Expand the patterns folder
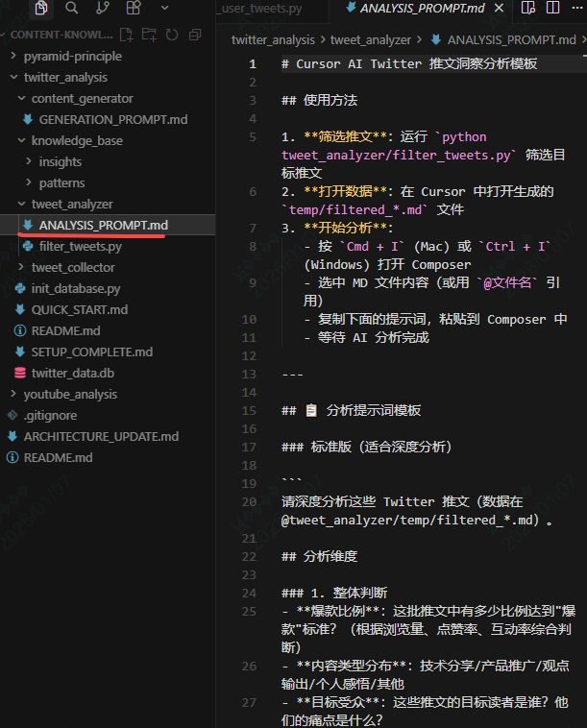Image resolution: width=587 pixels, height=728 pixels. 61,182
